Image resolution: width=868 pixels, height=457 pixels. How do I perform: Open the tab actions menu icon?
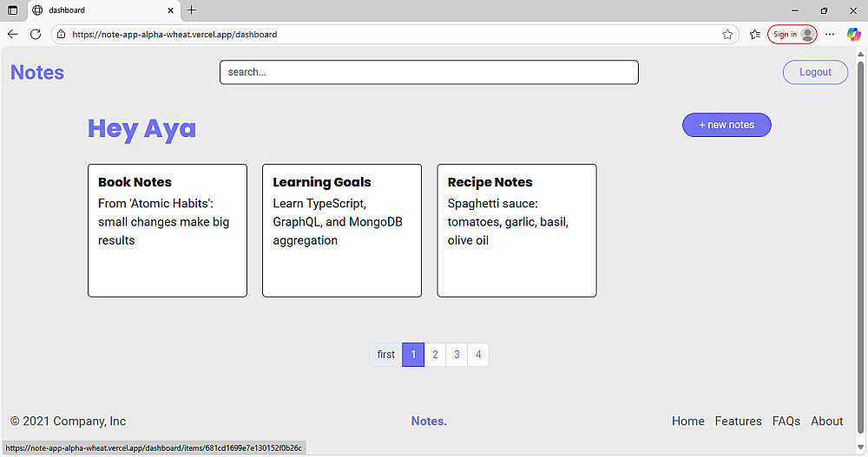coord(12,10)
